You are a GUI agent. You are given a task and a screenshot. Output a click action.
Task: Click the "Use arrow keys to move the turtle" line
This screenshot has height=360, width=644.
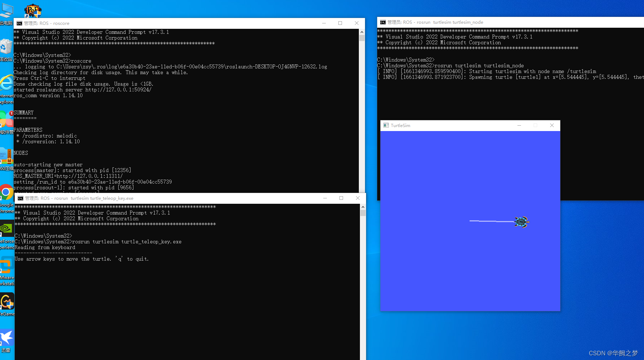click(x=82, y=259)
